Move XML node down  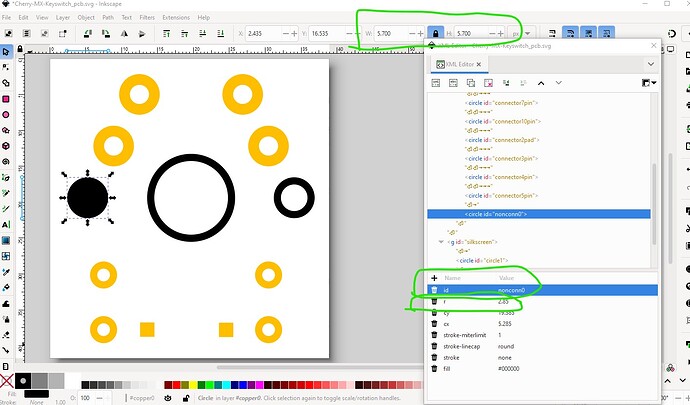558,83
